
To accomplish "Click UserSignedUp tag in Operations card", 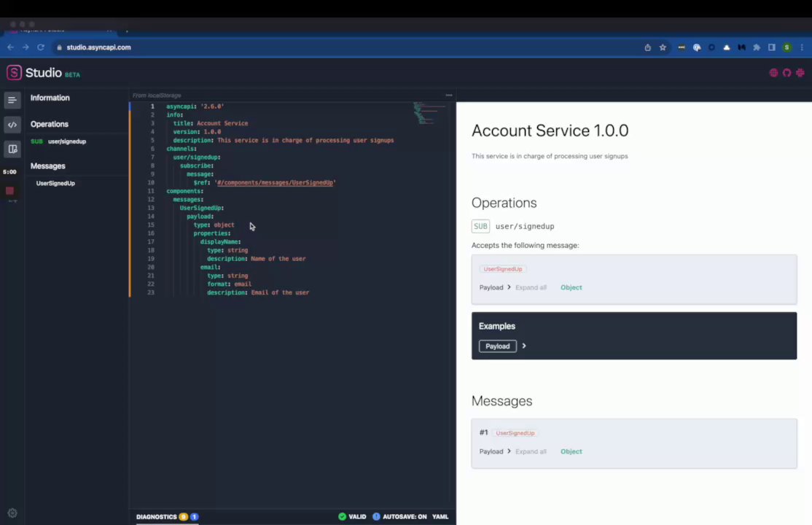I will [x=502, y=269].
